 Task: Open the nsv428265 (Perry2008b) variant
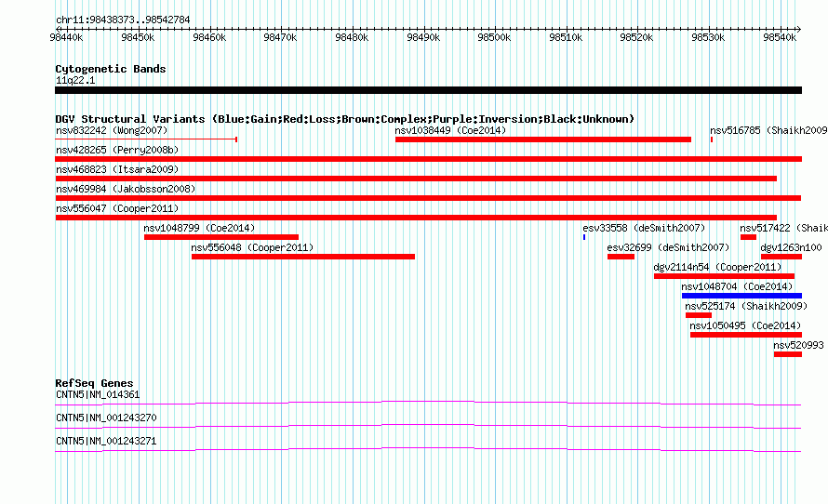click(428, 159)
